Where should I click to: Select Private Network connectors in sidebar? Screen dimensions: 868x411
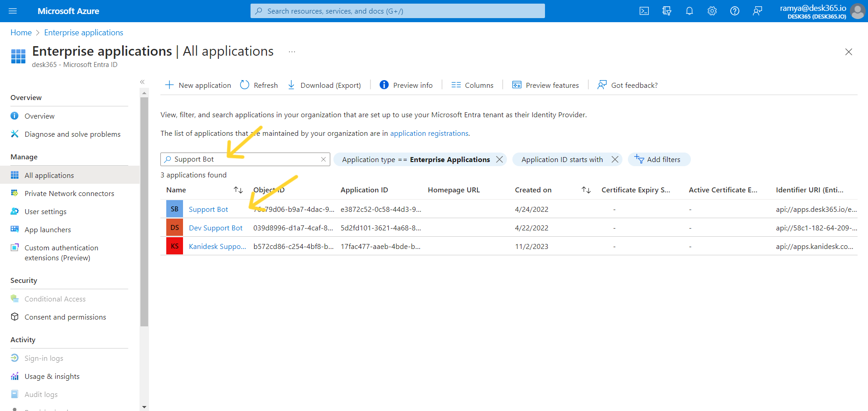(69, 193)
